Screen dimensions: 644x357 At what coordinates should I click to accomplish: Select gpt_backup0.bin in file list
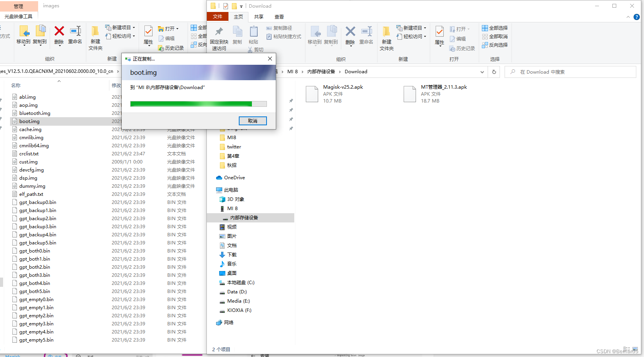click(38, 202)
